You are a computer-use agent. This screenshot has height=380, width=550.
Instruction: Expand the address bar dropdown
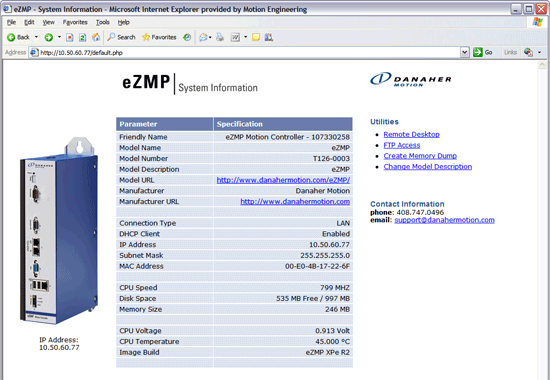[x=464, y=53]
